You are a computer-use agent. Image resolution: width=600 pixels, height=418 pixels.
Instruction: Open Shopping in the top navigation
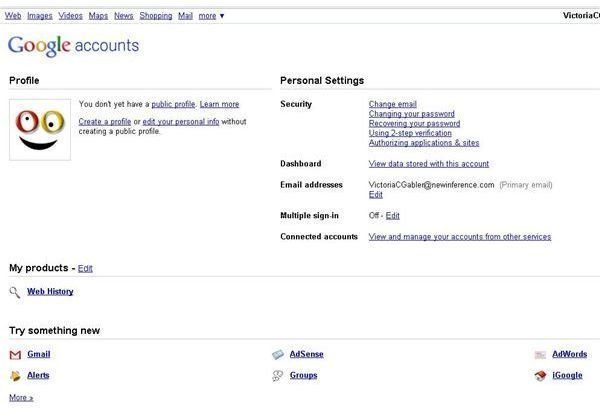tap(156, 16)
